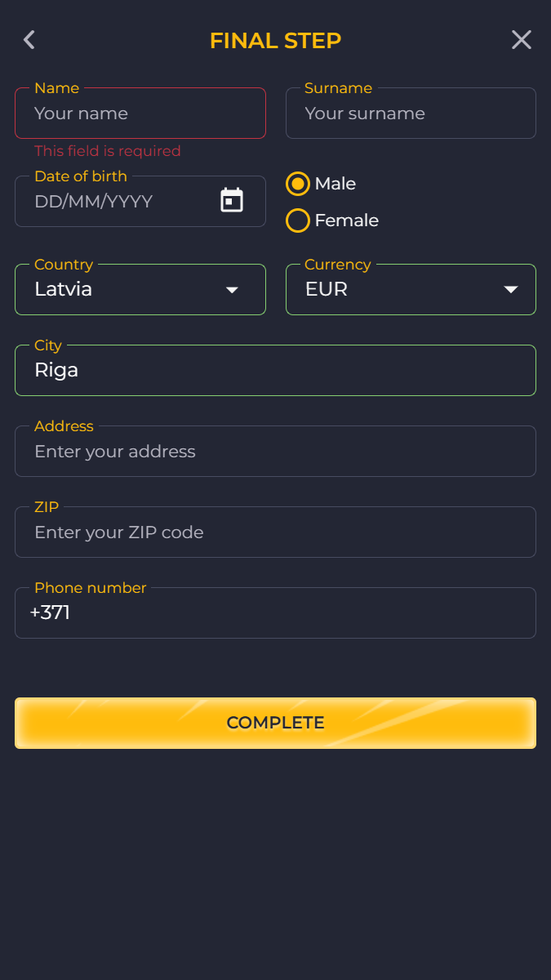Click the Phone number field with +371

(x=275, y=612)
